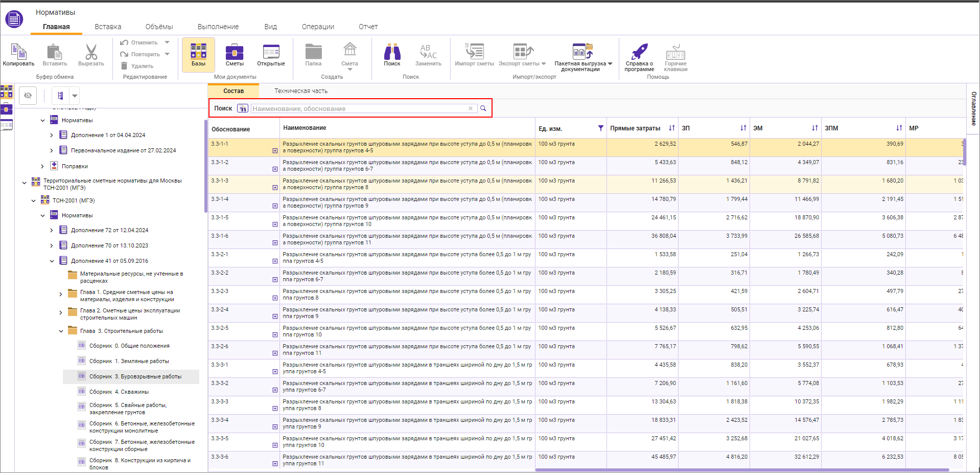Click the Вставить clipboard icon
The height and width of the screenshot is (473, 980).
[54, 52]
